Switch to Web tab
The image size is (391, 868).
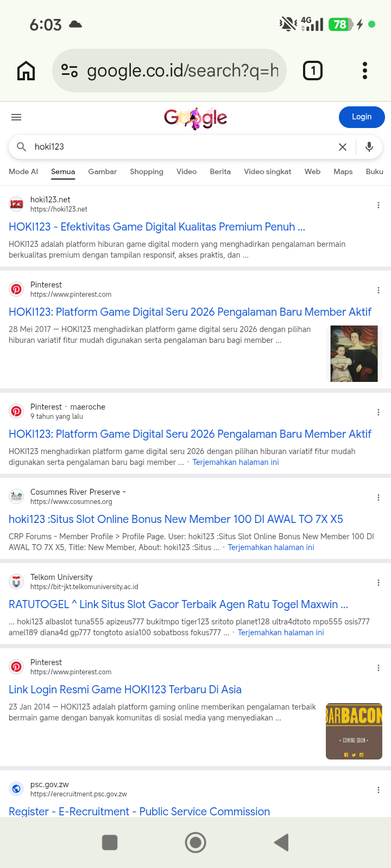[312, 171]
